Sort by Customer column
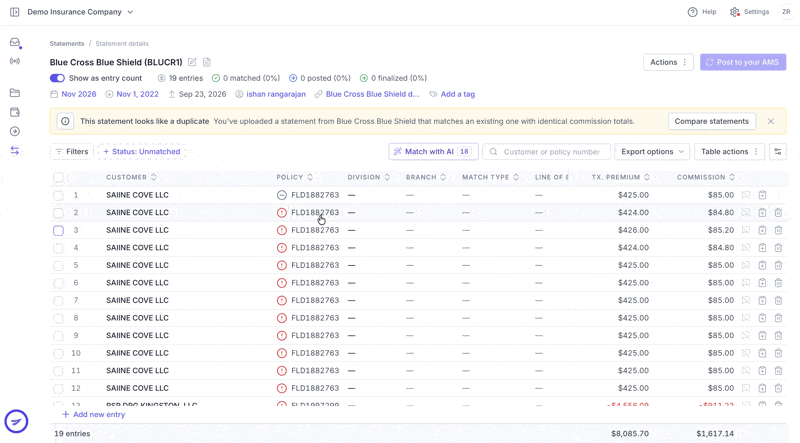800x443 pixels. point(131,177)
